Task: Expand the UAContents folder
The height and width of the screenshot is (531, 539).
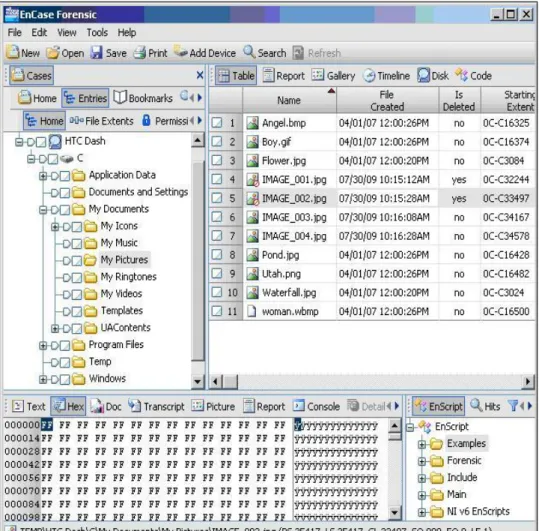Action: click(x=55, y=329)
